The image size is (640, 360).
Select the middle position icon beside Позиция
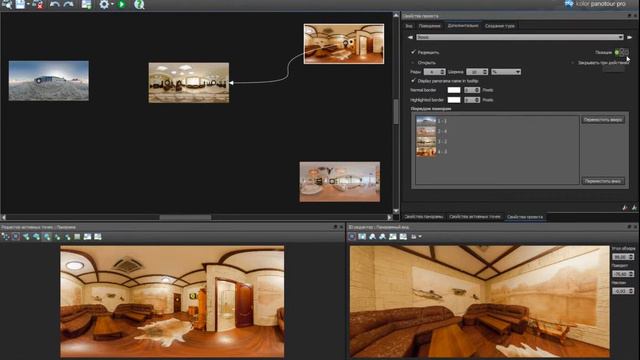[x=622, y=52]
